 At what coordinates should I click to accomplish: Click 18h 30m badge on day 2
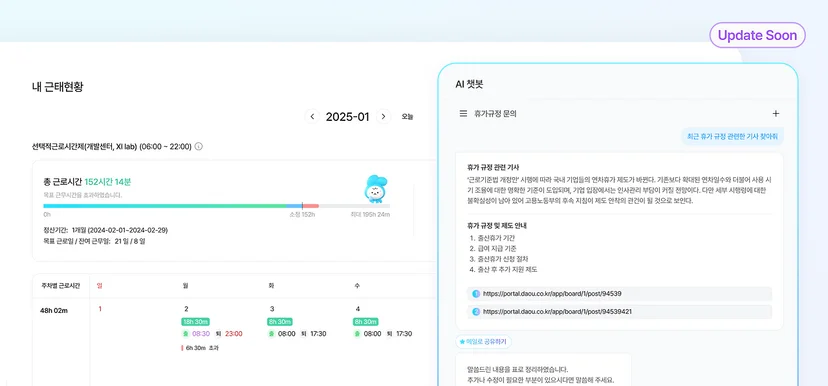[195, 322]
